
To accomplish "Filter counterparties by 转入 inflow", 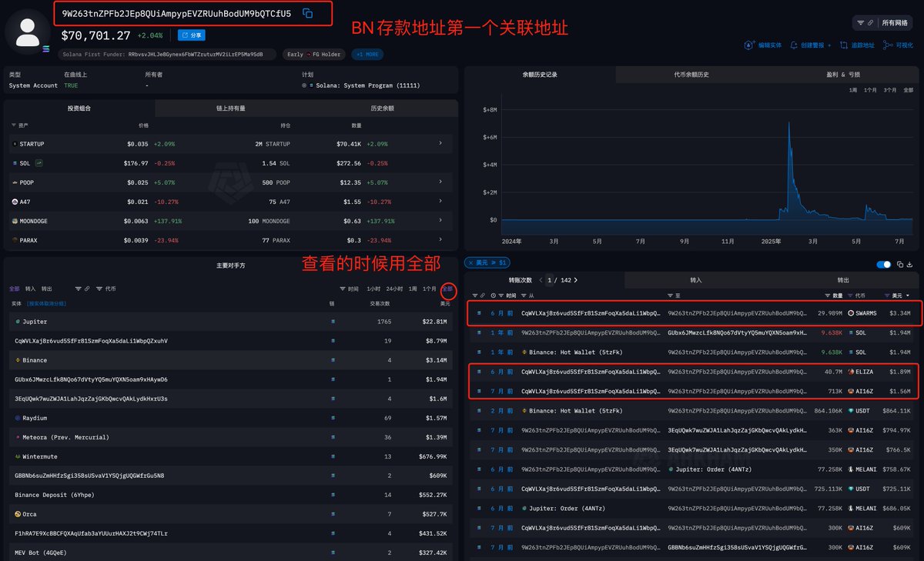I will tap(30, 289).
